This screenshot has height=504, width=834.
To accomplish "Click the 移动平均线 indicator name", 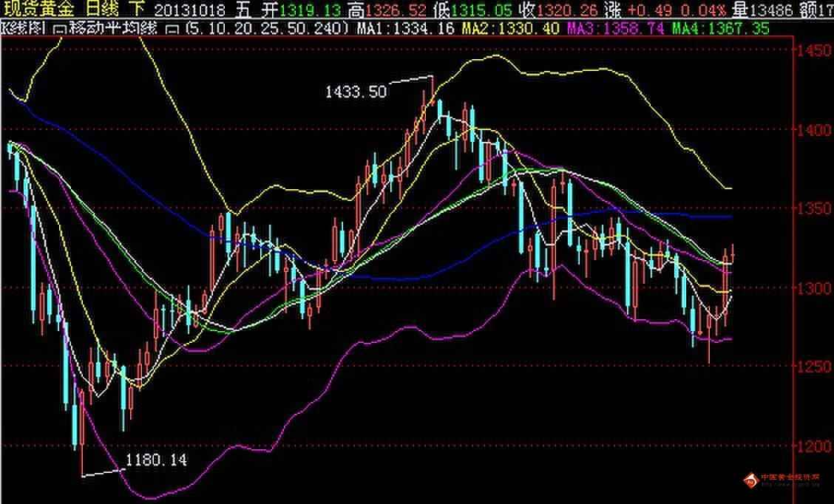I will pyautogui.click(x=111, y=28).
